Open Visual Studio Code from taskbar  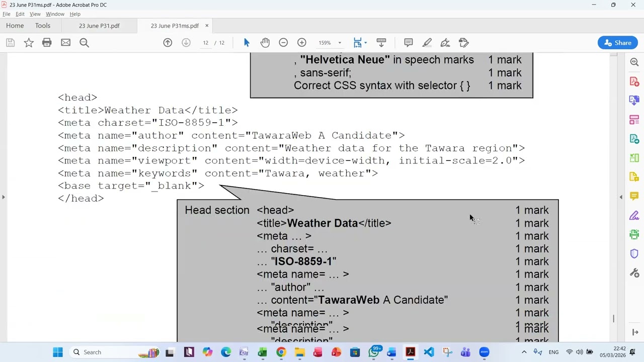click(428, 352)
